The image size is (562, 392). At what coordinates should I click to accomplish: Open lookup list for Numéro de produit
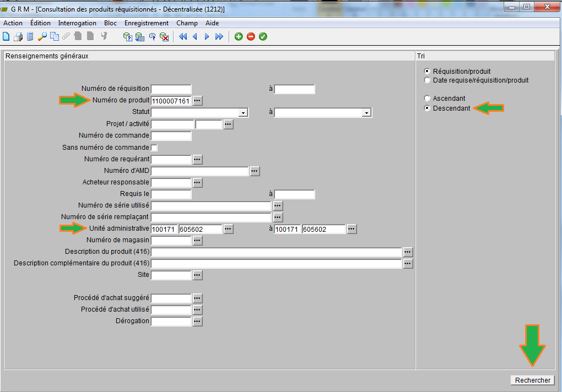[x=197, y=101]
